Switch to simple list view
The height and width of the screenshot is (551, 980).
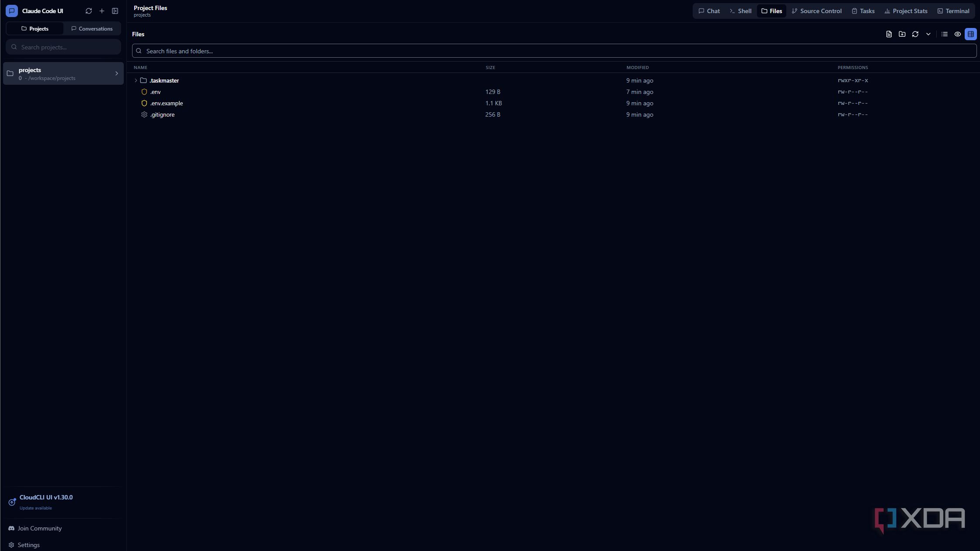click(x=945, y=34)
